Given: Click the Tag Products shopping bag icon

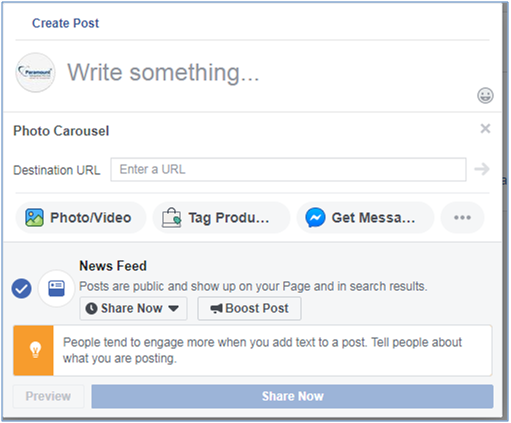Looking at the screenshot, I should coord(171,218).
